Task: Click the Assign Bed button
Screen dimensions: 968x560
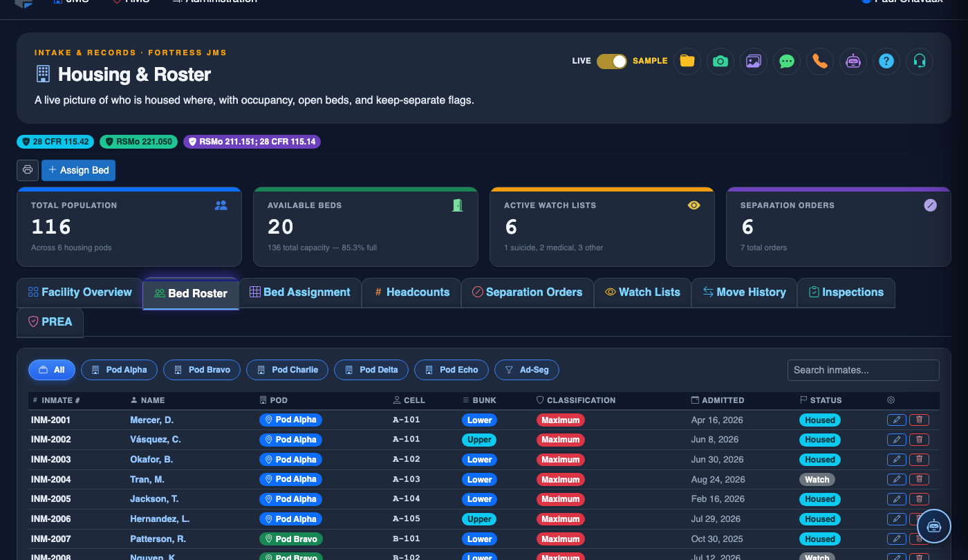Action: (x=78, y=170)
